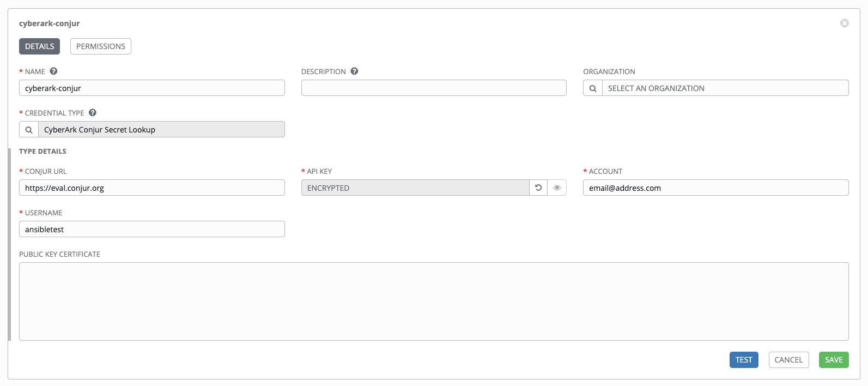868x386 pixels.
Task: Click inside the Public Key Certificate textarea
Action: 434,301
